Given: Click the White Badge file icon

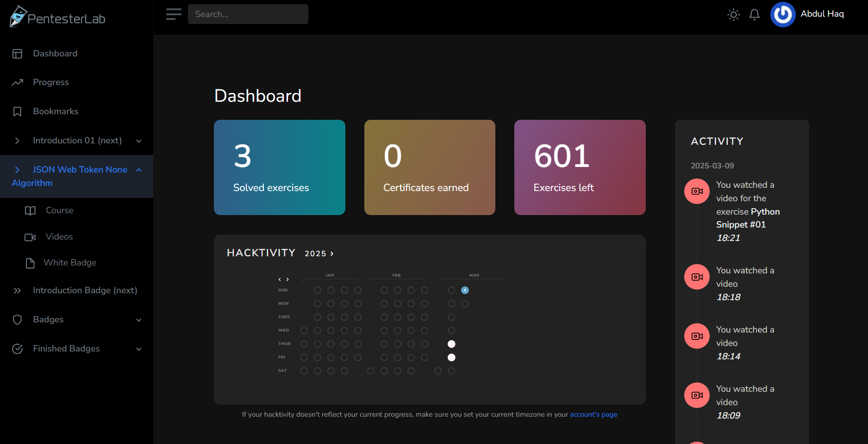Looking at the screenshot, I should tap(30, 263).
